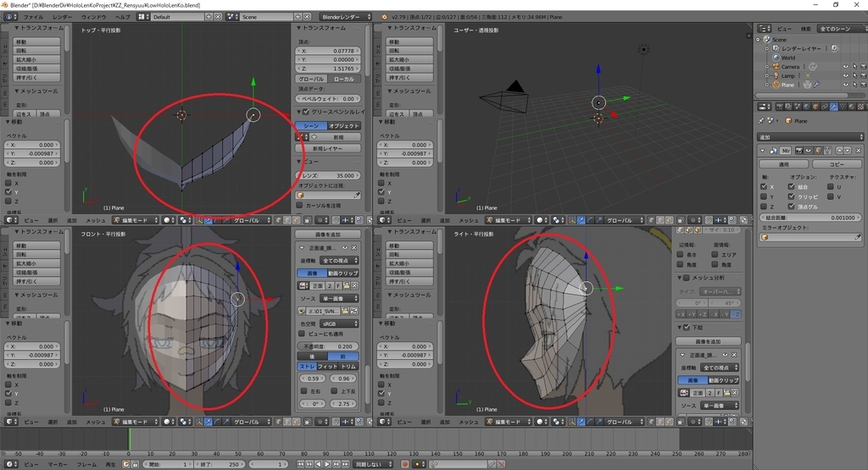Screen dimensions: 868x470
Task: Open the sRGB color space dropdown
Action: tap(339, 323)
